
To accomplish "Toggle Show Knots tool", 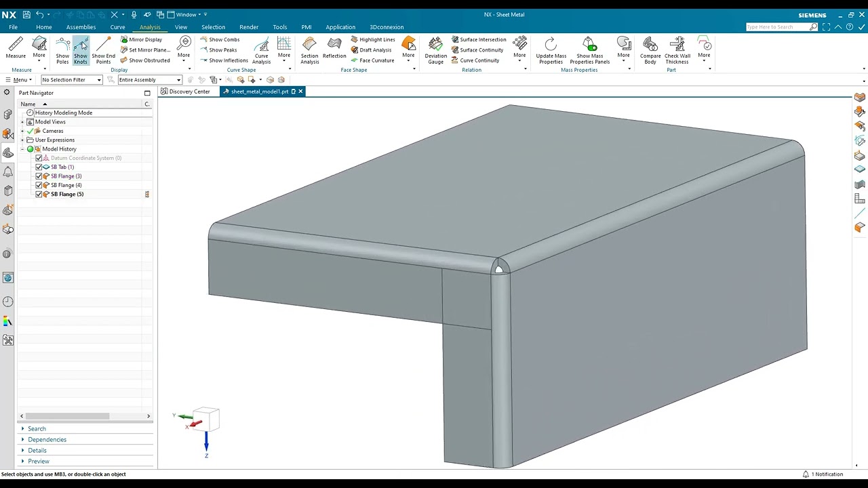I will (81, 51).
